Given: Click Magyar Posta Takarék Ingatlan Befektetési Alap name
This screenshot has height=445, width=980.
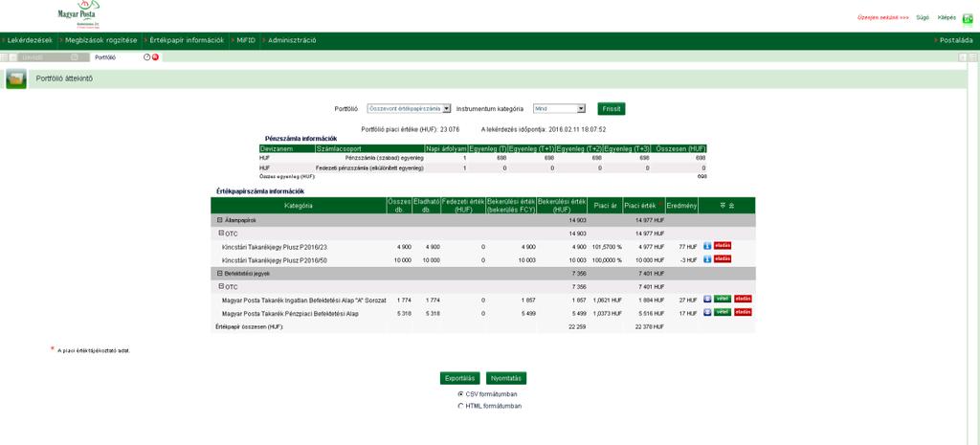Looking at the screenshot, I should 303,300.
